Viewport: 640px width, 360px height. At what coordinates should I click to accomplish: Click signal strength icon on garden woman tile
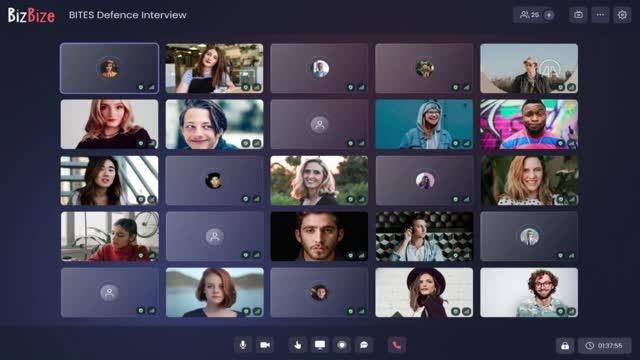[361, 199]
